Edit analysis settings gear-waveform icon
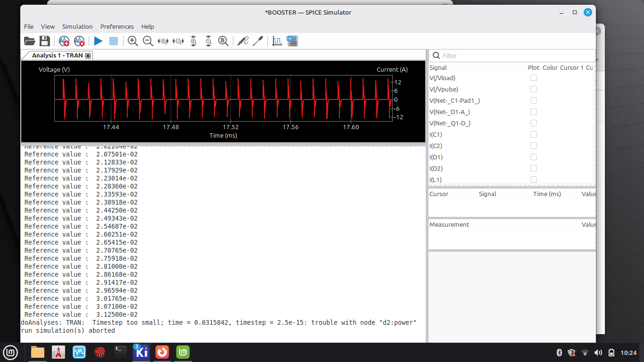 (79, 41)
